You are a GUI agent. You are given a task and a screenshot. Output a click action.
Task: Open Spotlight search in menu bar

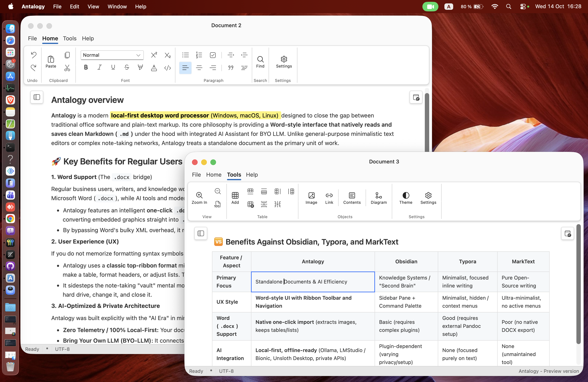[508, 6]
